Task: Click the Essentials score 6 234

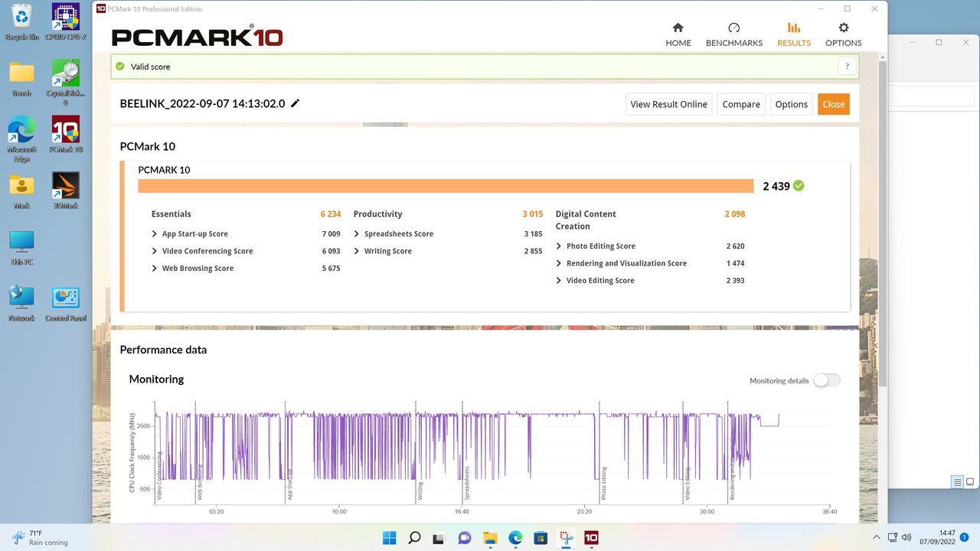Action: 331,214
